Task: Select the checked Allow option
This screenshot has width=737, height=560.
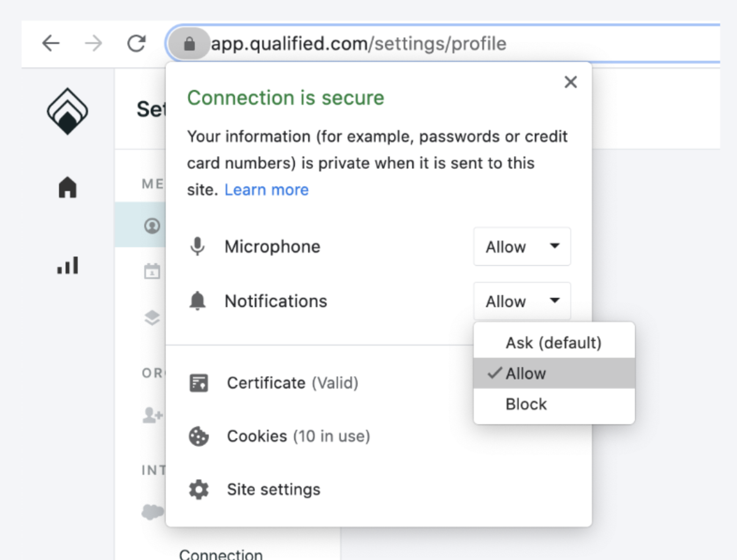Action: (554, 374)
